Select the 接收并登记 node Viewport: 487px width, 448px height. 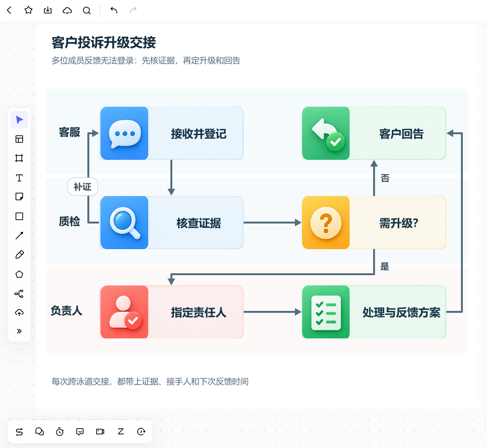(172, 133)
